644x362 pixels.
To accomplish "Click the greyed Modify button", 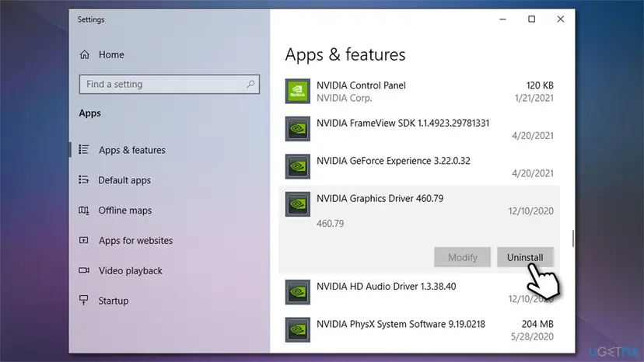I will click(x=463, y=257).
